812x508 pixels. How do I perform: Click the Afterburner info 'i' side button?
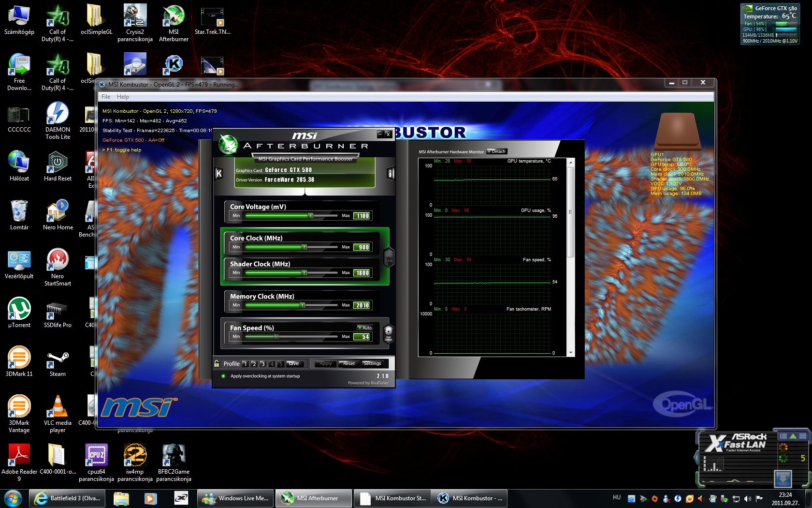coord(391,174)
